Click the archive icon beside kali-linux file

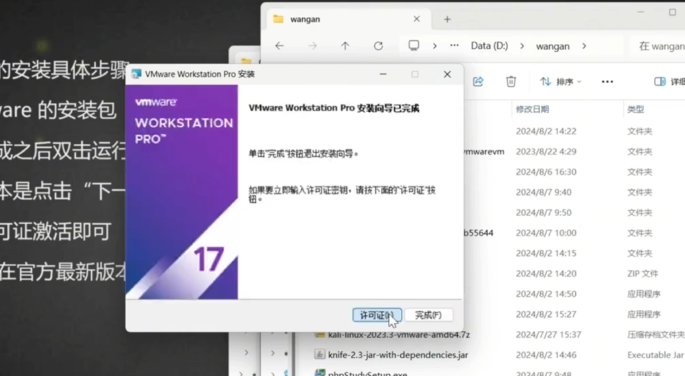pyautogui.click(x=320, y=335)
